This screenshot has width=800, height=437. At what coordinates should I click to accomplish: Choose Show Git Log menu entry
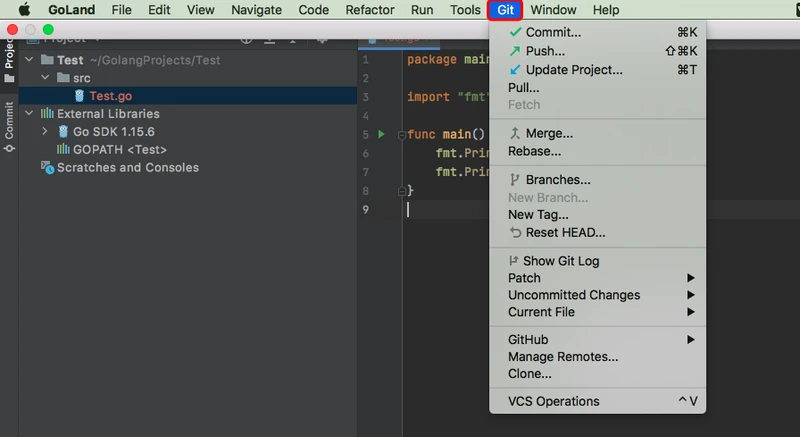coord(597,261)
